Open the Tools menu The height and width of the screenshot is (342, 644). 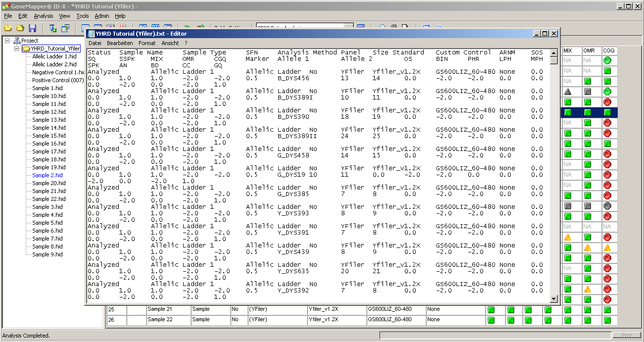(83, 16)
